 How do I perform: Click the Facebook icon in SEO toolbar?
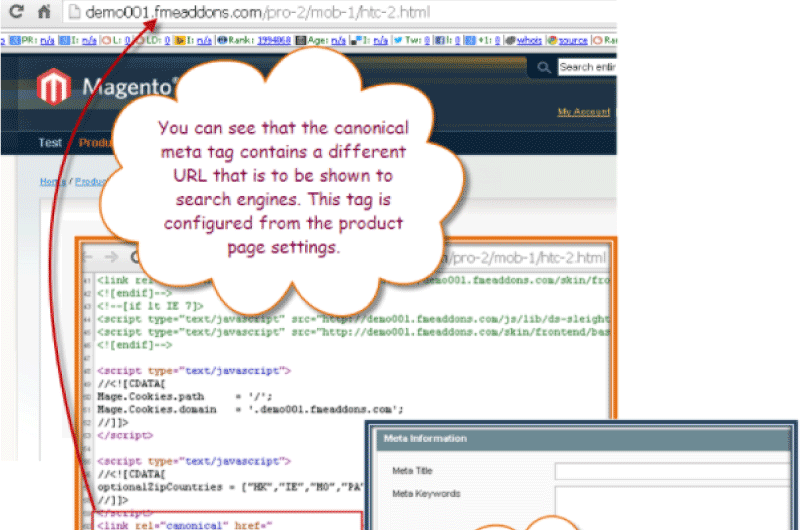coord(439,40)
